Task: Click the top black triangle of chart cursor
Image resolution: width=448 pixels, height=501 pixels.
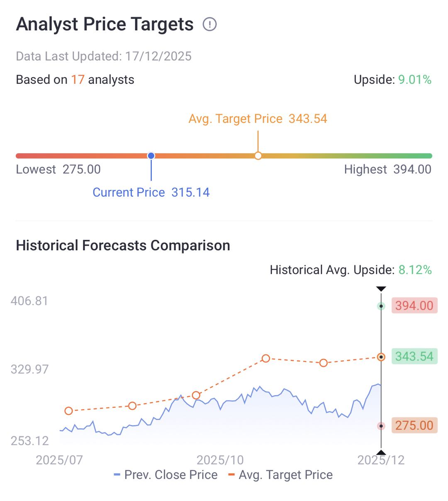Action: click(381, 289)
